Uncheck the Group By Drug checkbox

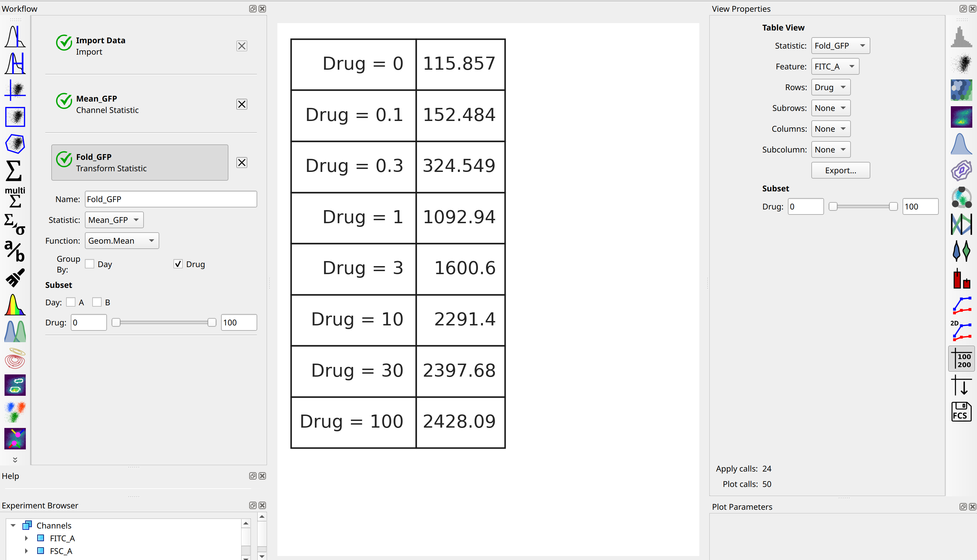coord(178,264)
